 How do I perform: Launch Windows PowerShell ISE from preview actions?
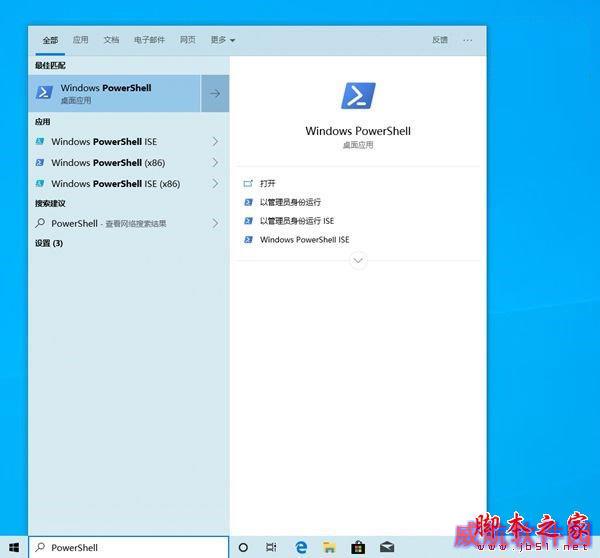(305, 240)
